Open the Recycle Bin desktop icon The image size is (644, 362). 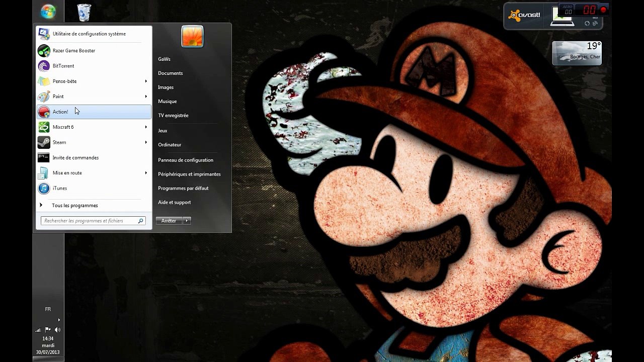point(84,13)
